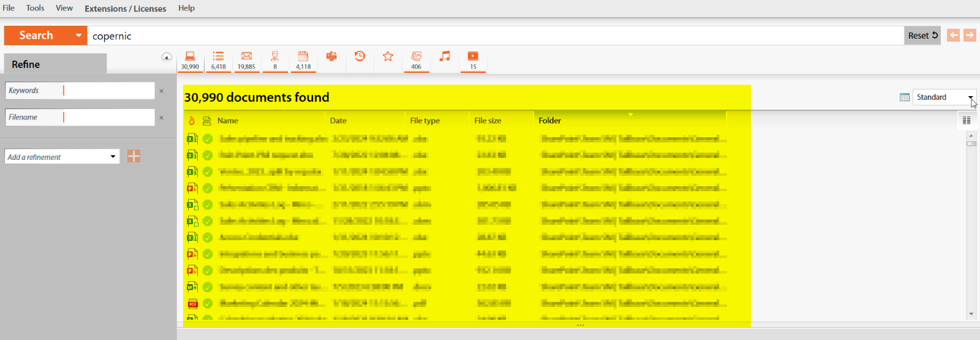
Task: Open the Pictures category with 406 results
Action: click(x=416, y=61)
